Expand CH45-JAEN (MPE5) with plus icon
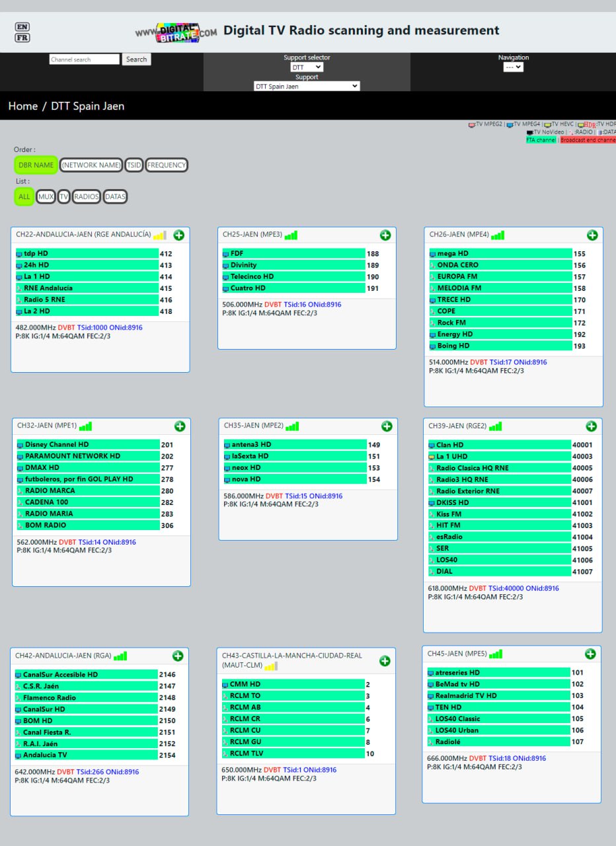 click(590, 654)
